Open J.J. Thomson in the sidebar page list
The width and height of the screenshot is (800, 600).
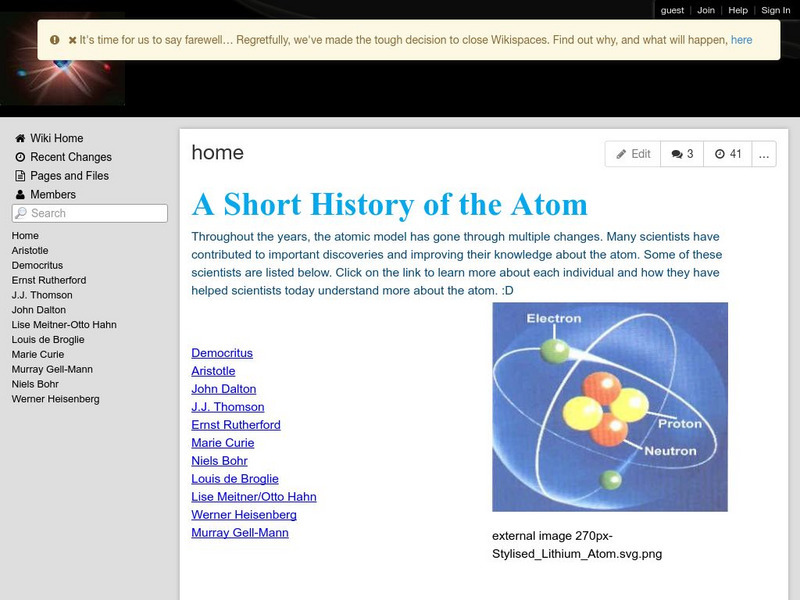pos(42,295)
